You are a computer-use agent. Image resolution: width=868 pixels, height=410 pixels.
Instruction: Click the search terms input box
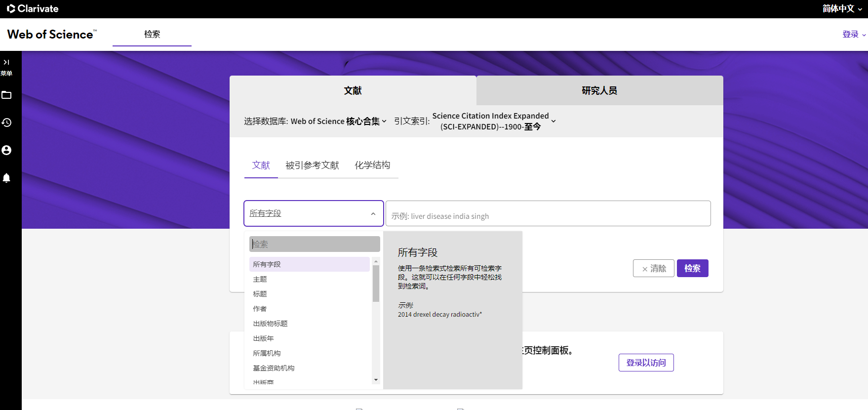pyautogui.click(x=548, y=213)
